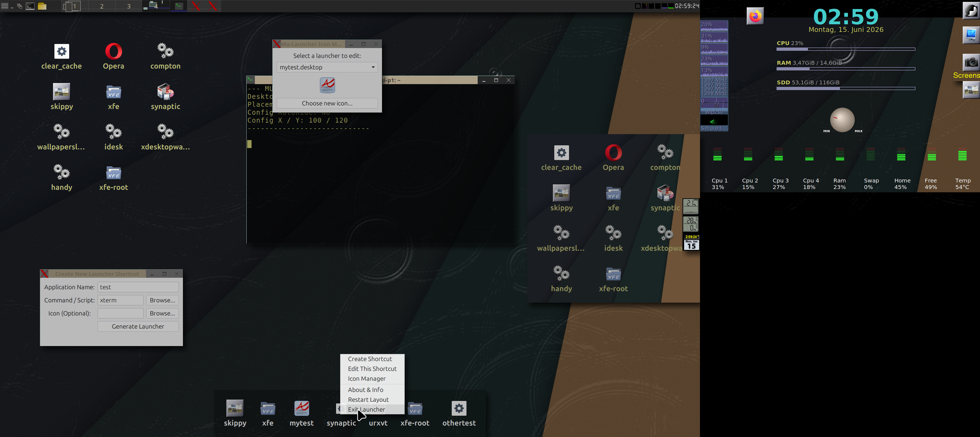The image size is (980, 437).
Task: Open Opera in the right launcher panel
Action: pos(613,153)
